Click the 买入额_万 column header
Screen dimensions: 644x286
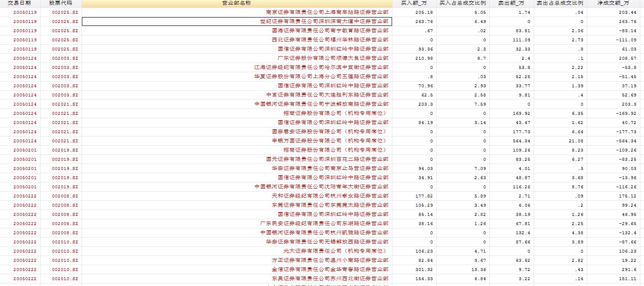pos(414,3)
